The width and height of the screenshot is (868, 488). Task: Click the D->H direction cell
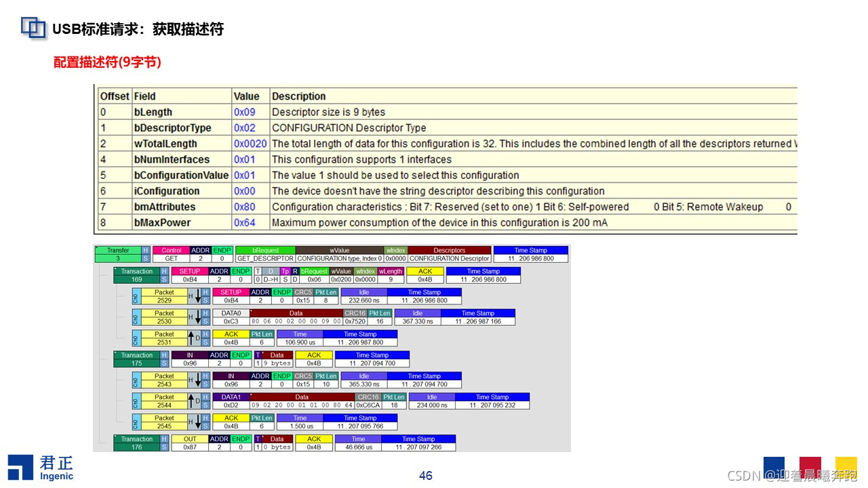coord(271,279)
